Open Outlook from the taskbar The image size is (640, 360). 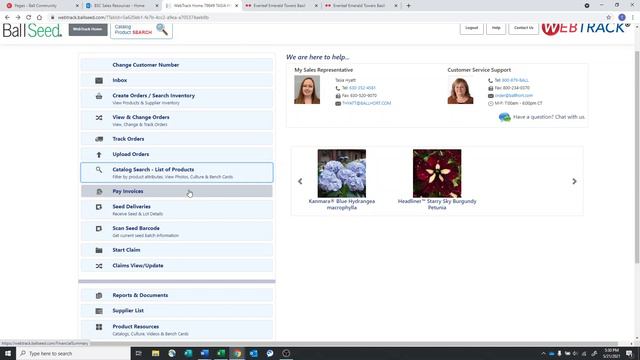[x=253, y=353]
